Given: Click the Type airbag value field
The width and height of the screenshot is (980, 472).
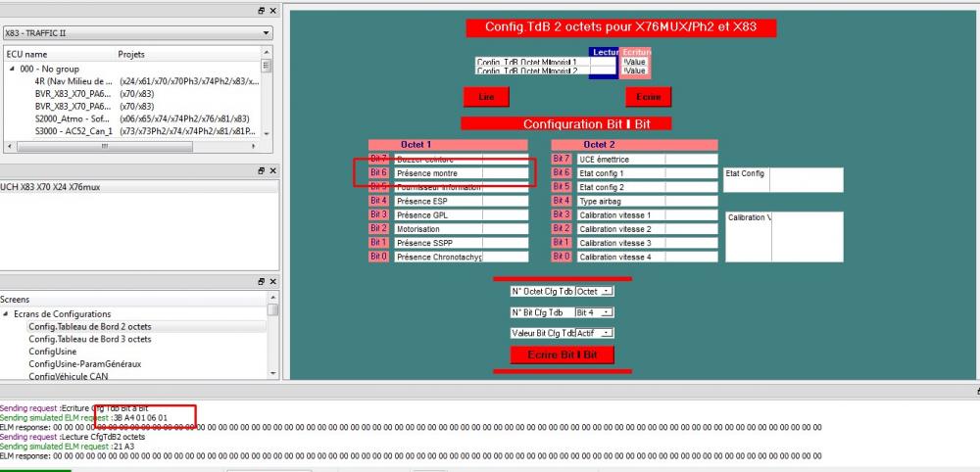Looking at the screenshot, I should click(x=691, y=201).
